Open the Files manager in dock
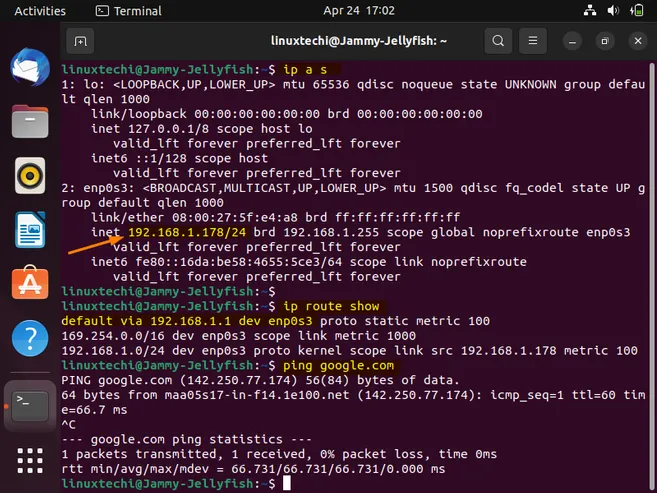 tap(30, 122)
